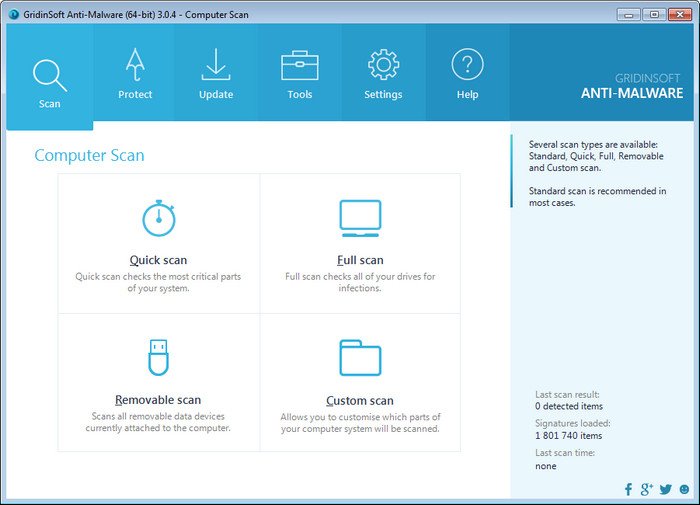Image resolution: width=700 pixels, height=505 pixels.
Task: Click the Quick scan description text
Action: point(158,282)
